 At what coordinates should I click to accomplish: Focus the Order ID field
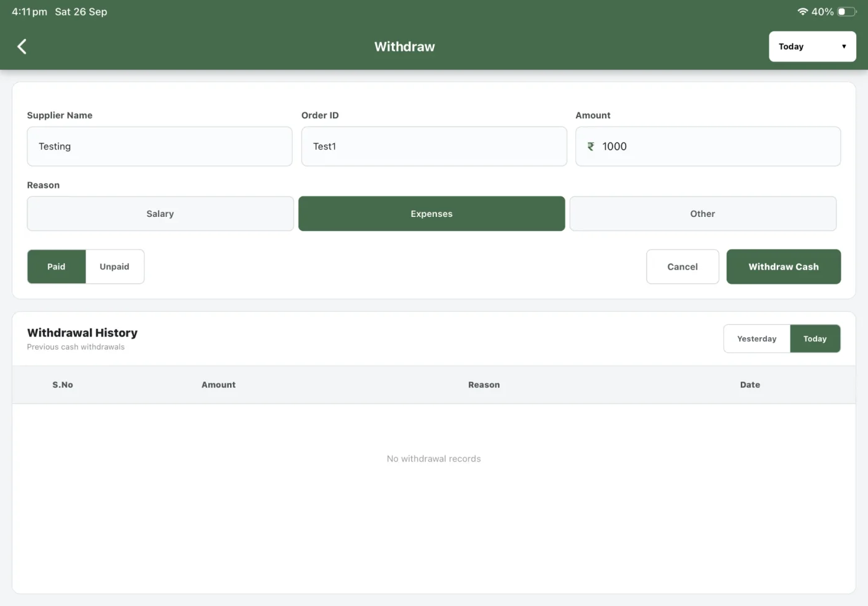click(x=434, y=146)
